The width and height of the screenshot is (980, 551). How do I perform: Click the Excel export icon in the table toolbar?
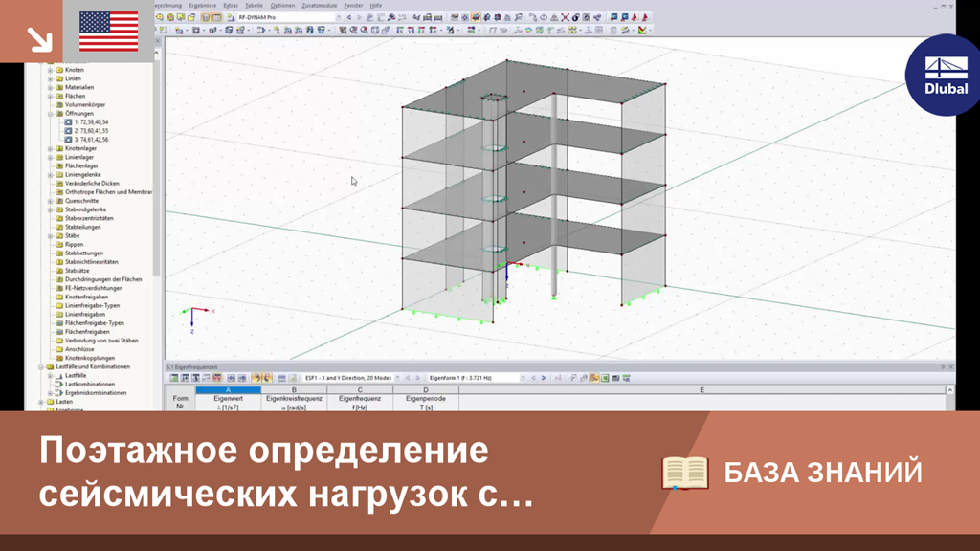605,378
